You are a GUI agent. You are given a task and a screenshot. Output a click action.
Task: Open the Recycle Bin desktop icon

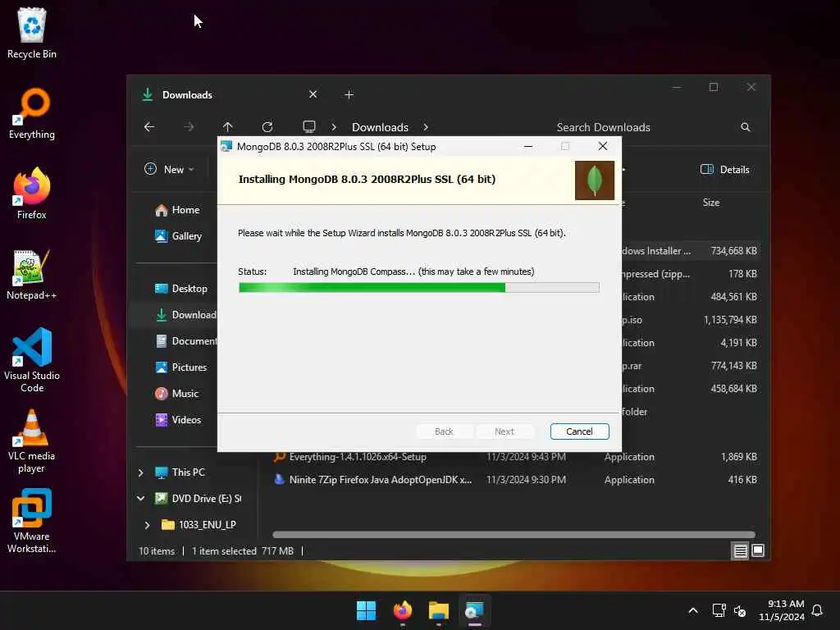(32, 33)
